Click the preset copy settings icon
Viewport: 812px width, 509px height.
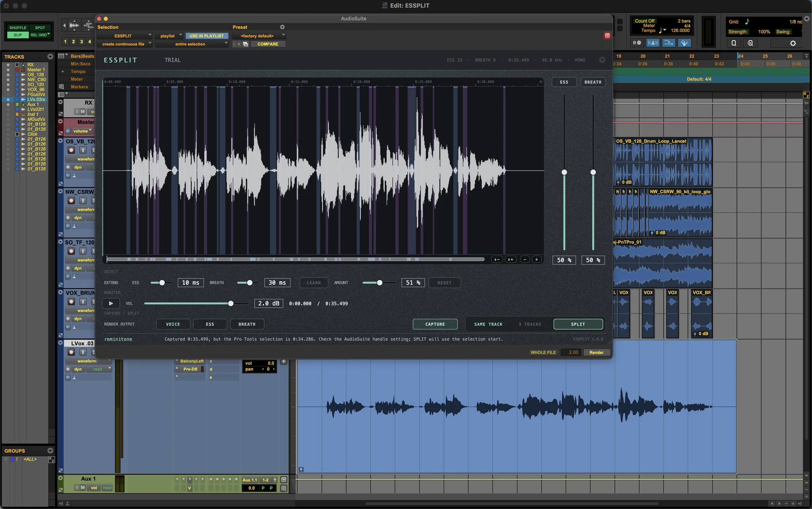(x=245, y=44)
